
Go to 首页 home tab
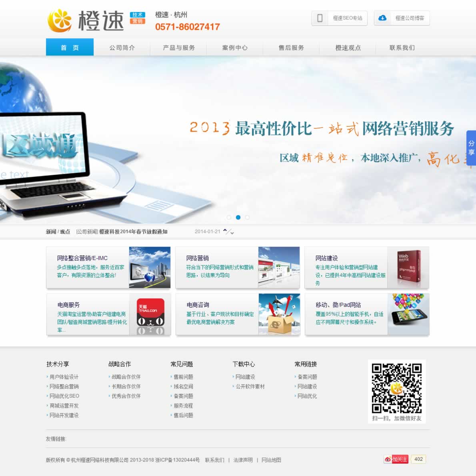pyautogui.click(x=70, y=48)
